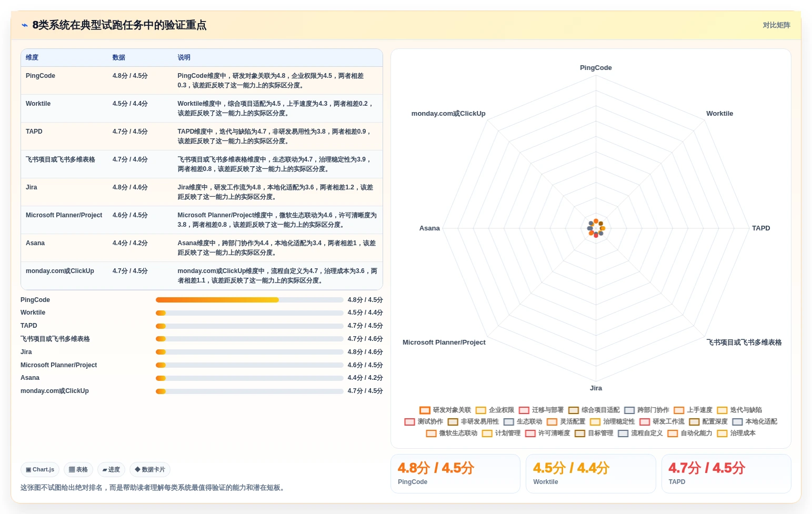The height and width of the screenshot is (514, 812).
Task: Select the monday.com或ClickUp table row
Action: (x=202, y=276)
